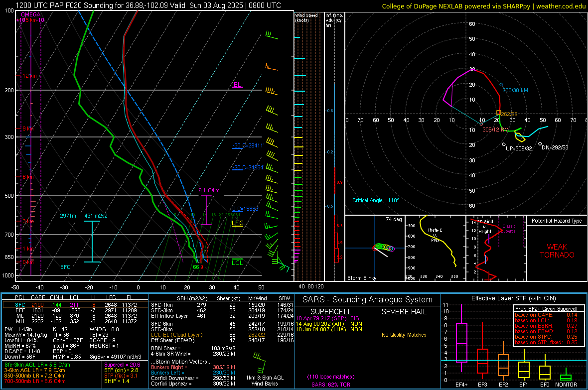The height and width of the screenshot is (390, 588).
Task: Select the 9.1 C/km lapse rate label
Action: 209,190
